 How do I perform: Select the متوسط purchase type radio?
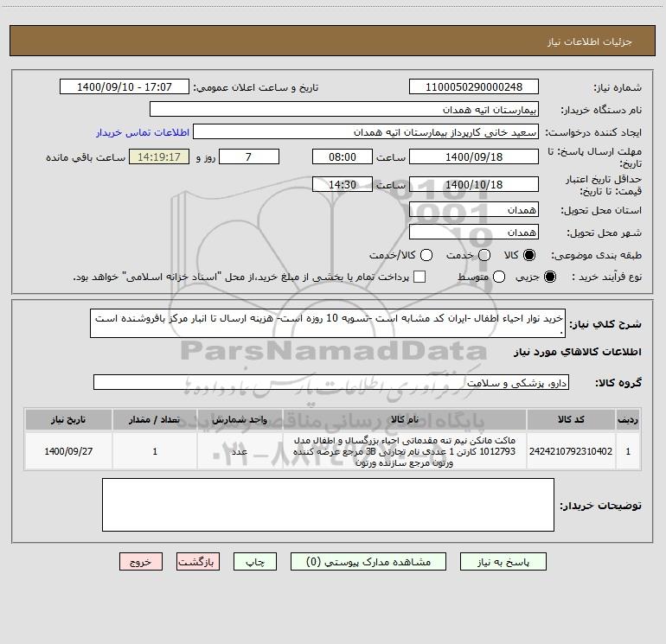(499, 277)
